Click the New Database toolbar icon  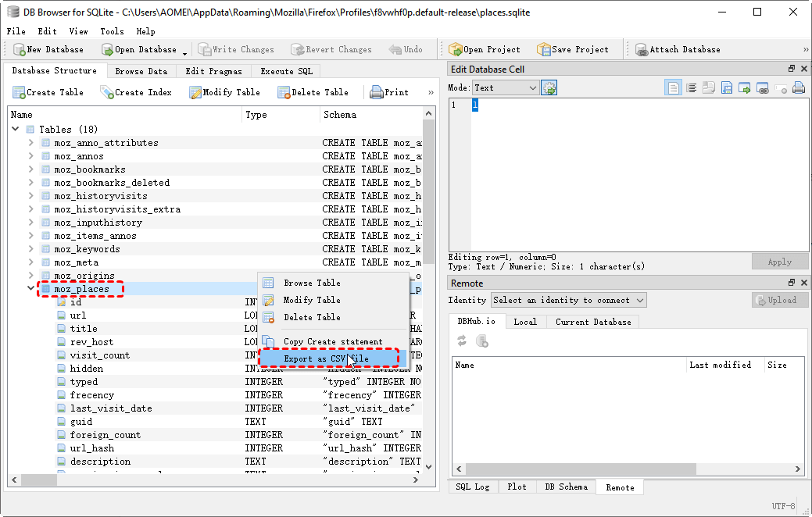pyautogui.click(x=19, y=49)
